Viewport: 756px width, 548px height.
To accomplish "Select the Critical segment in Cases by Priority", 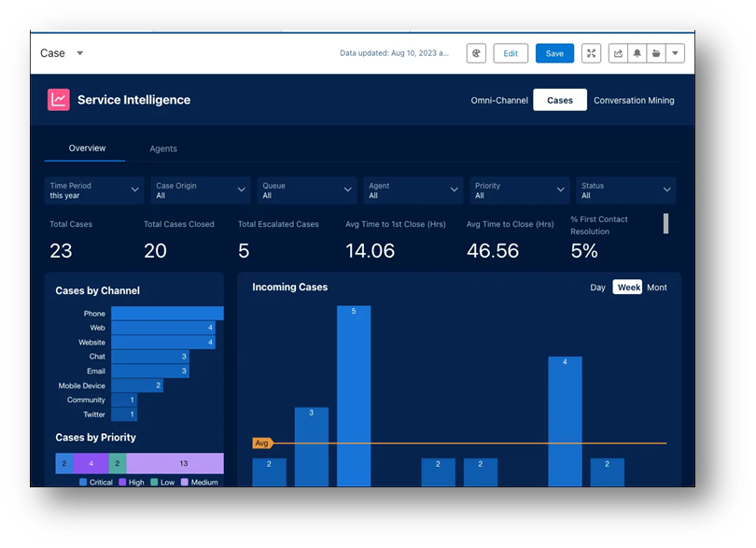I will point(63,463).
